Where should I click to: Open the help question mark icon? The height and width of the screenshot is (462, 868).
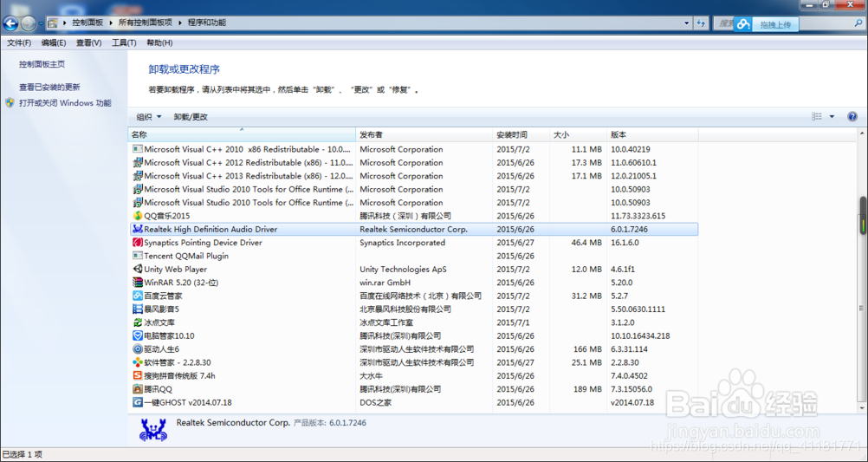pyautogui.click(x=852, y=117)
